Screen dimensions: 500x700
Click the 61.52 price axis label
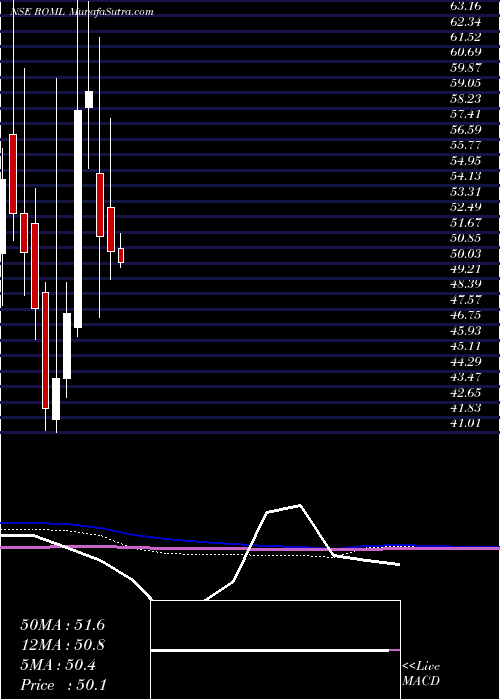(x=466, y=37)
